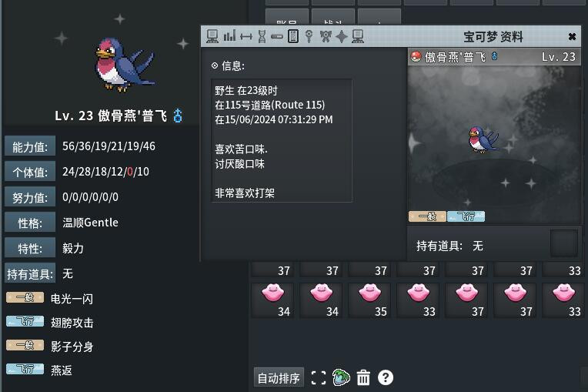Screen dimensions: 588x392
Task: Click the 飞行 type badge beside 翅膀攻击
Action: (x=25, y=321)
